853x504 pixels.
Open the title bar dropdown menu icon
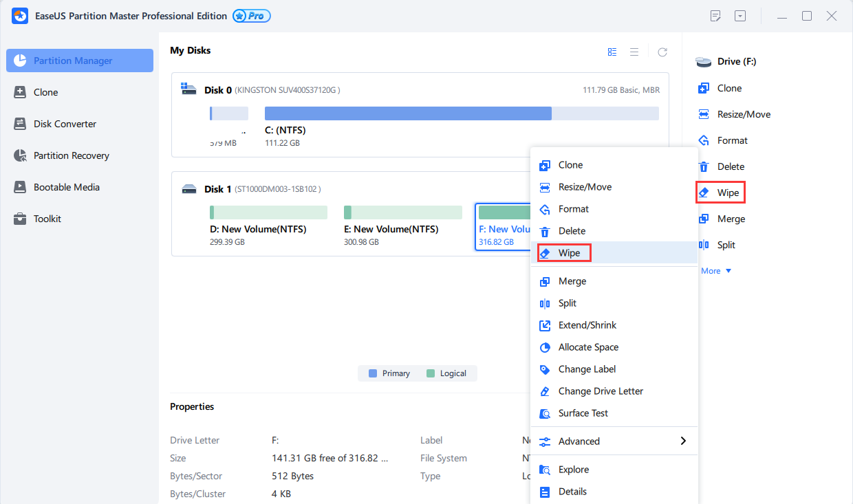pyautogui.click(x=740, y=16)
